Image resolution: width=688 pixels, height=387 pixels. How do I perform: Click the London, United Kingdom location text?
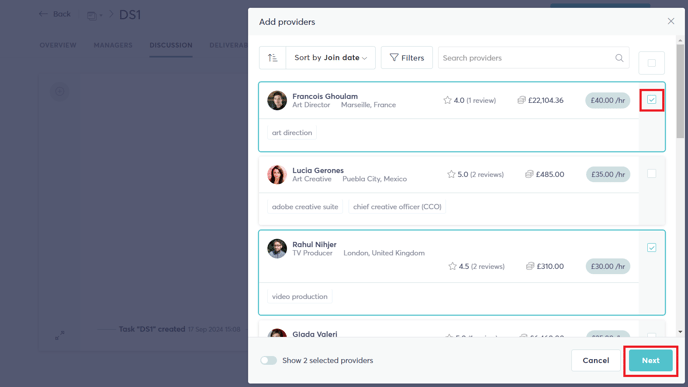[384, 253]
